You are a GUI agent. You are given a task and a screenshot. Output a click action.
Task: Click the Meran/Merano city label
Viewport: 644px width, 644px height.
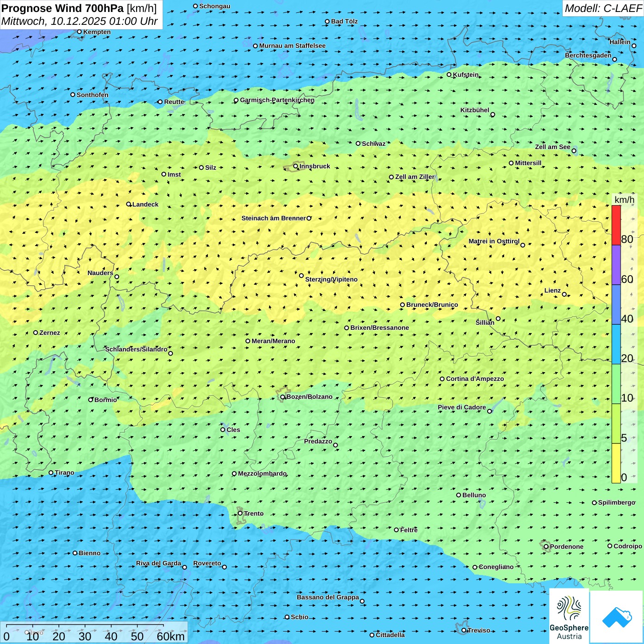pyautogui.click(x=273, y=341)
